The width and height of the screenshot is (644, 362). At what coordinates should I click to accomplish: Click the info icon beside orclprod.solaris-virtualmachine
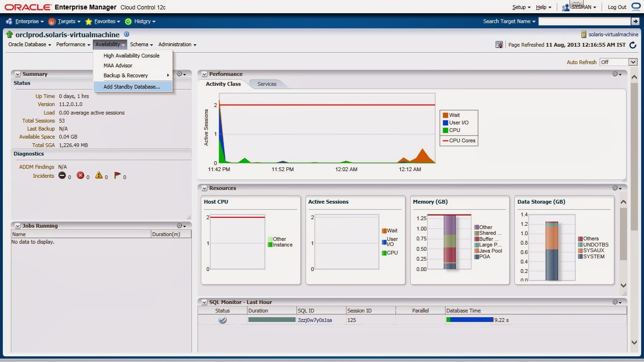126,34
